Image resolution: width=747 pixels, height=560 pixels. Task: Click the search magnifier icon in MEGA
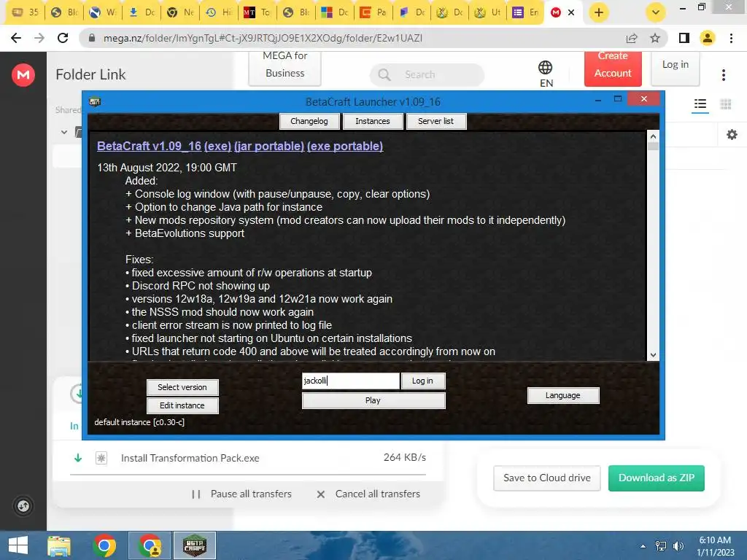click(384, 75)
